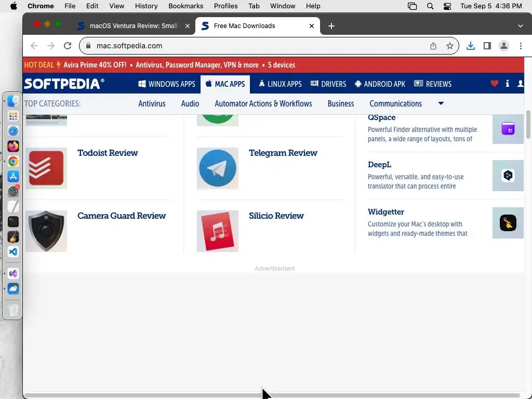This screenshot has height=399, width=532.
Task: Close the macOS Ventura Review tab
Action: [x=187, y=26]
